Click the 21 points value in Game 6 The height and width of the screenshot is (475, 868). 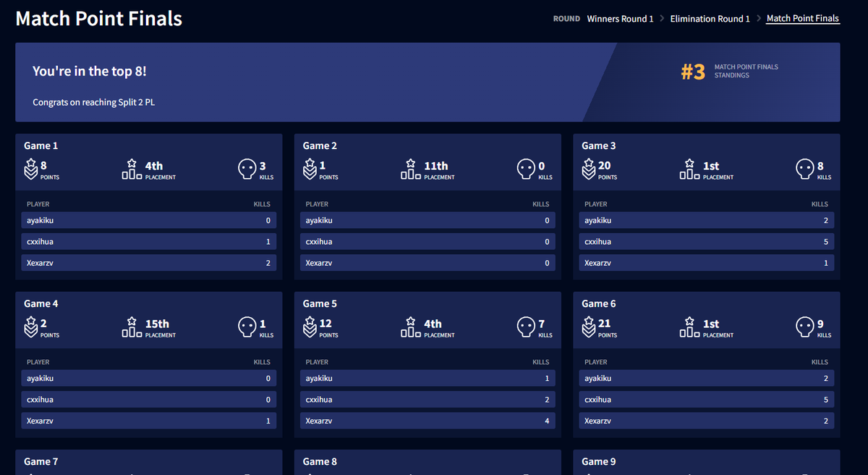point(605,324)
